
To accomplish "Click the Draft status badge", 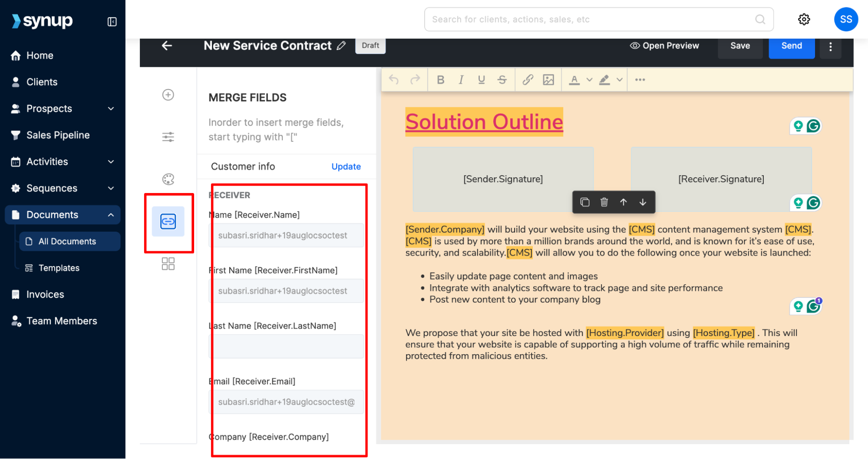I will [370, 46].
